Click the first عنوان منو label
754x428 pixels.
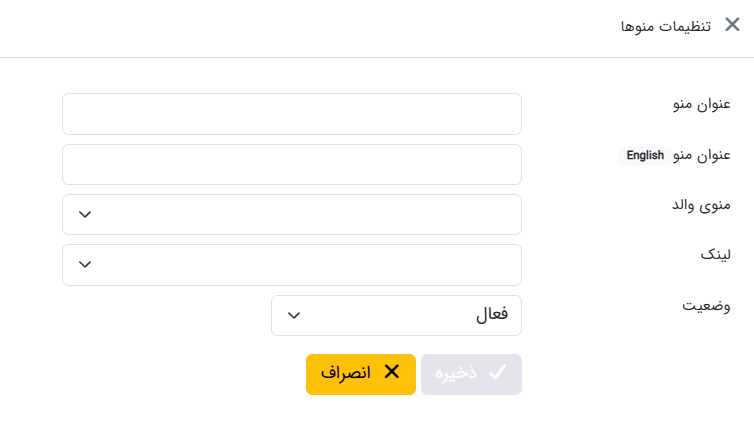701,104
